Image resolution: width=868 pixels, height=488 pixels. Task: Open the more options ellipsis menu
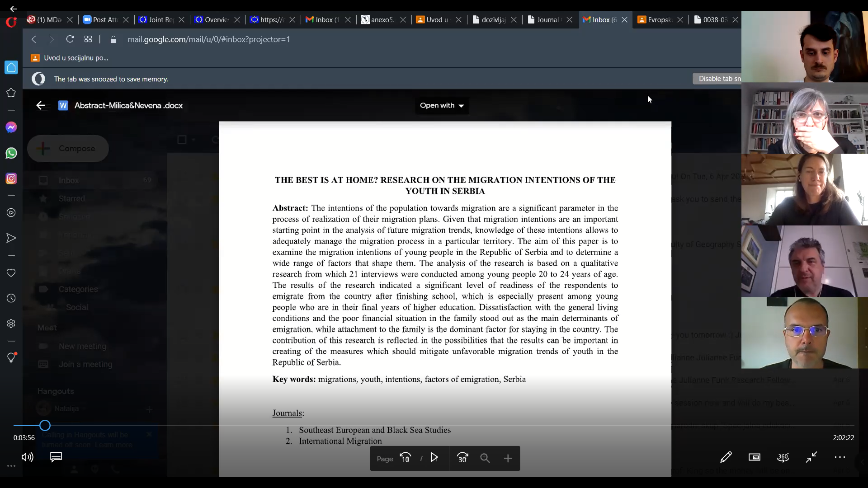coord(840,457)
